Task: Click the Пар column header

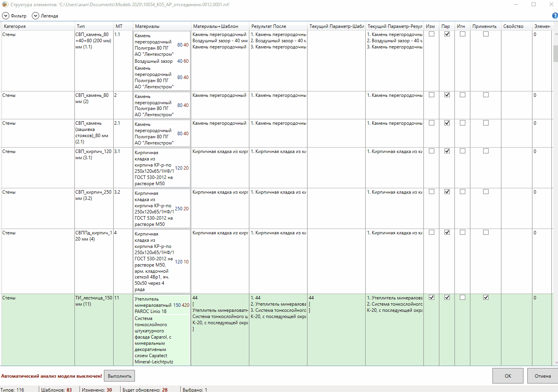Action: [x=447, y=26]
